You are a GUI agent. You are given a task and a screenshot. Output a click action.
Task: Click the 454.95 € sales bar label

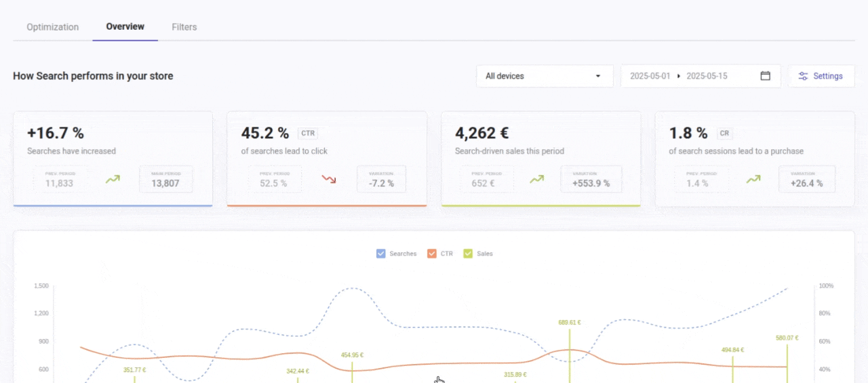(x=352, y=355)
